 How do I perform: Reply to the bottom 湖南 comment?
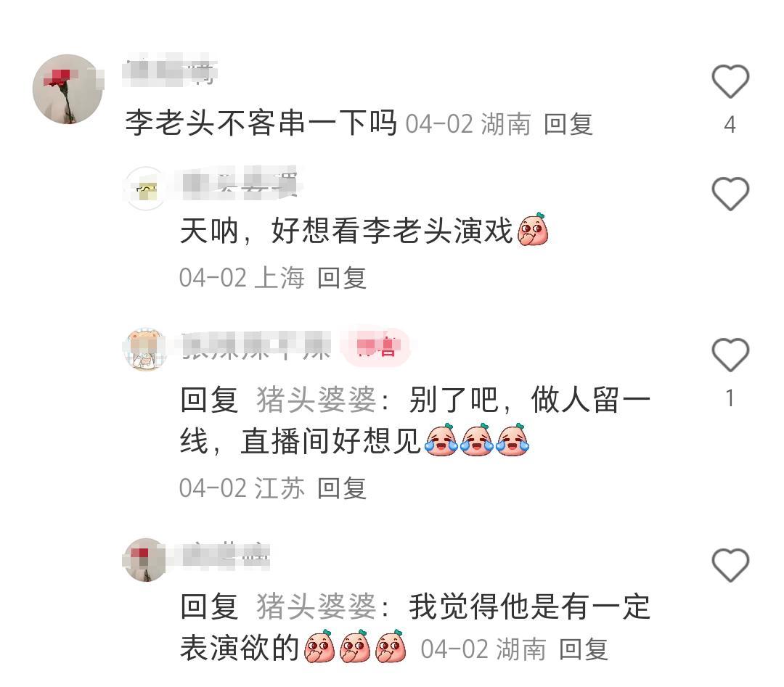tap(583, 649)
